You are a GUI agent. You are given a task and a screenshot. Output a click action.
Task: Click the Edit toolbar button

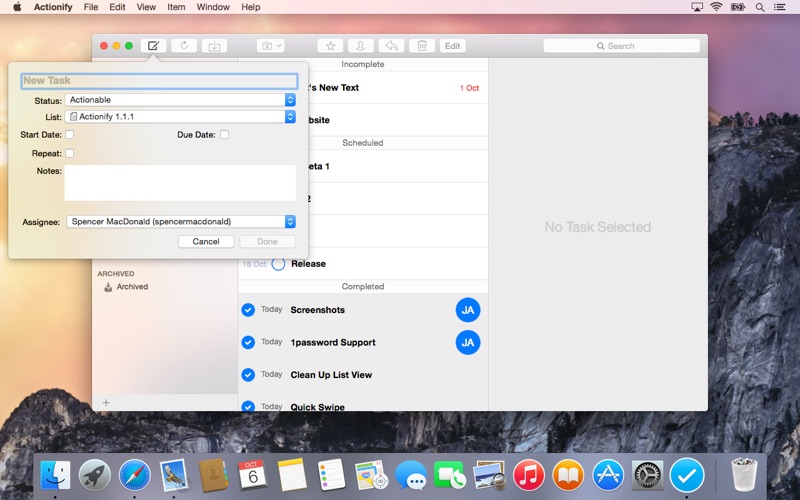tap(453, 46)
